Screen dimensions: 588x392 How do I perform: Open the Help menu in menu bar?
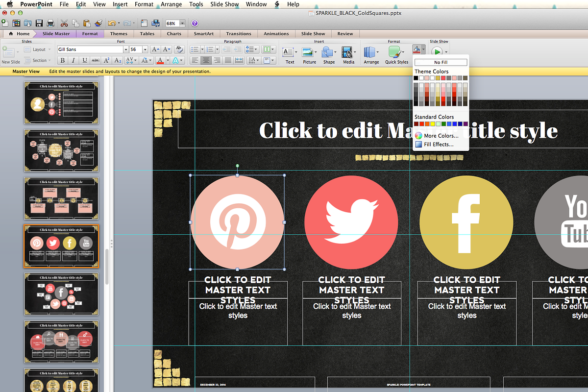[293, 4]
